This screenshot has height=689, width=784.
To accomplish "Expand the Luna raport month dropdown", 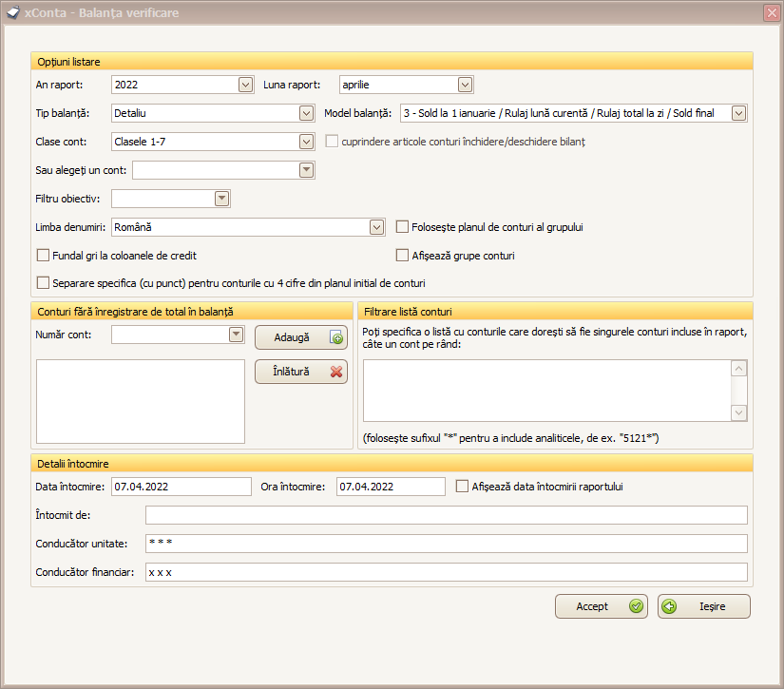I will pyautogui.click(x=465, y=86).
